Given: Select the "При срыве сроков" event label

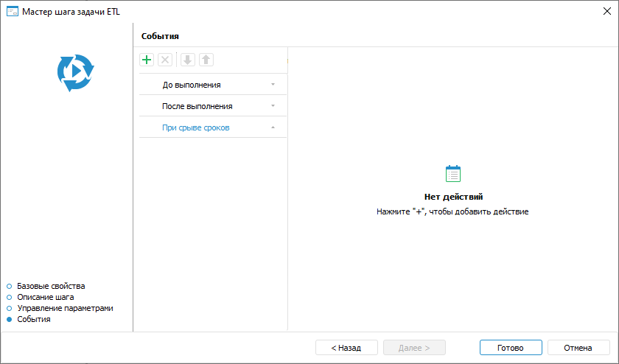Looking at the screenshot, I should [195, 127].
